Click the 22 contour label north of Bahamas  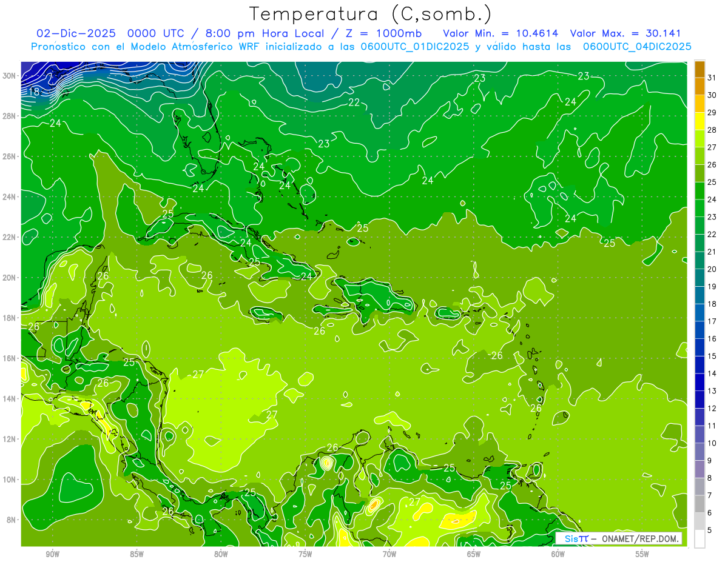click(x=354, y=102)
